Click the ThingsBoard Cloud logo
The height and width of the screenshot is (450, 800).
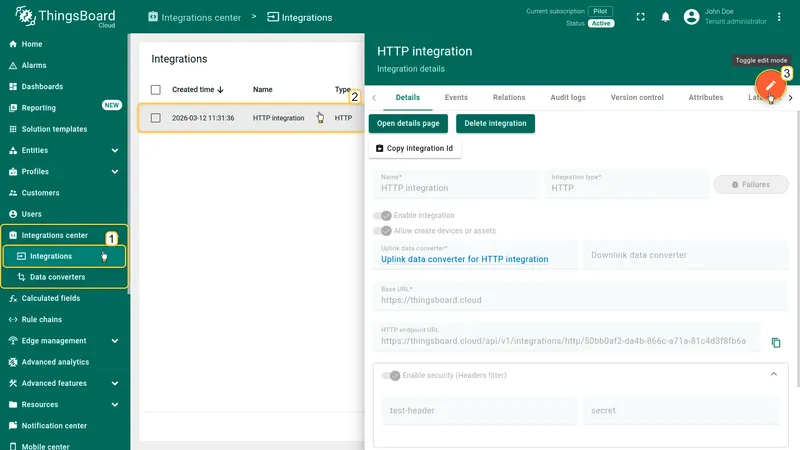click(x=65, y=17)
